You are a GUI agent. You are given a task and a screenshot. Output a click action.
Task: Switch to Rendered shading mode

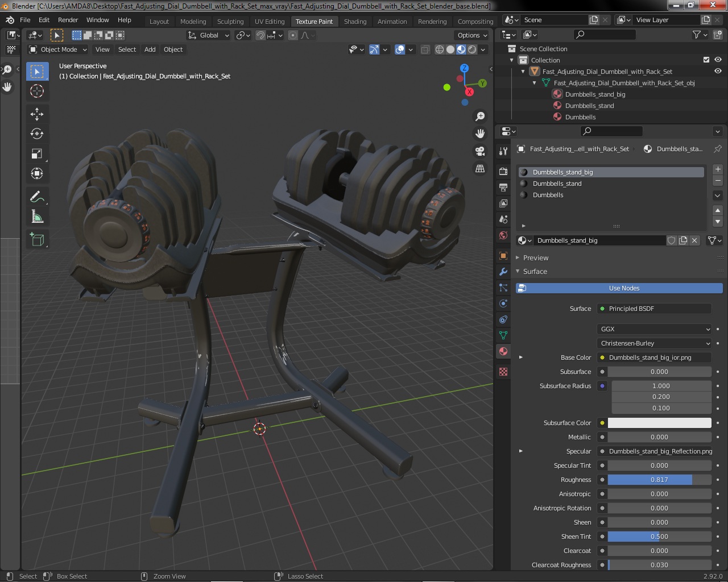(x=472, y=49)
